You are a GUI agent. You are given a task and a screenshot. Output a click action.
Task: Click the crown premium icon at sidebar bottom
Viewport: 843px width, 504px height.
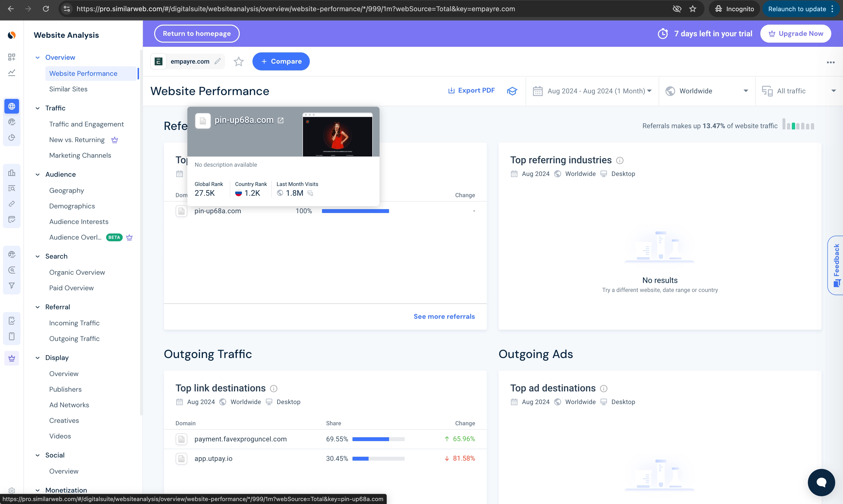click(x=12, y=358)
